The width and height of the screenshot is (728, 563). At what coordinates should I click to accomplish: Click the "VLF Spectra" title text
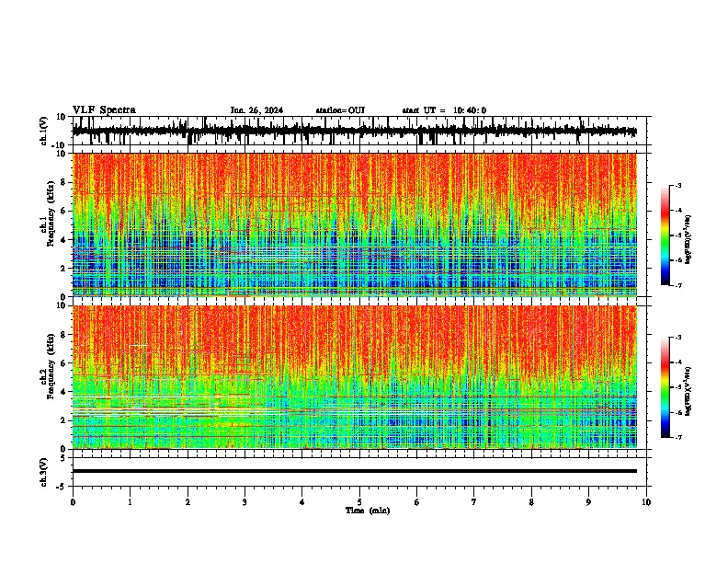pyautogui.click(x=105, y=110)
